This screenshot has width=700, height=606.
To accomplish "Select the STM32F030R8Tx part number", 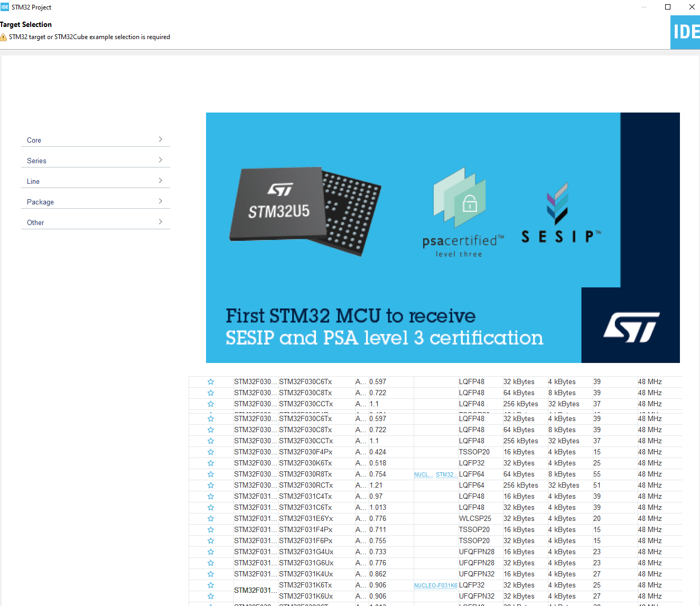I will [305, 474].
